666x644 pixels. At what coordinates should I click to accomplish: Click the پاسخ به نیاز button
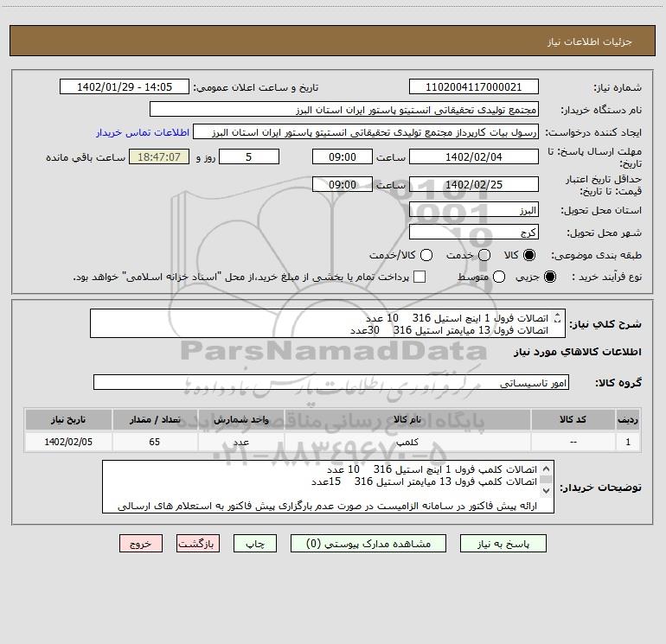pyautogui.click(x=503, y=544)
